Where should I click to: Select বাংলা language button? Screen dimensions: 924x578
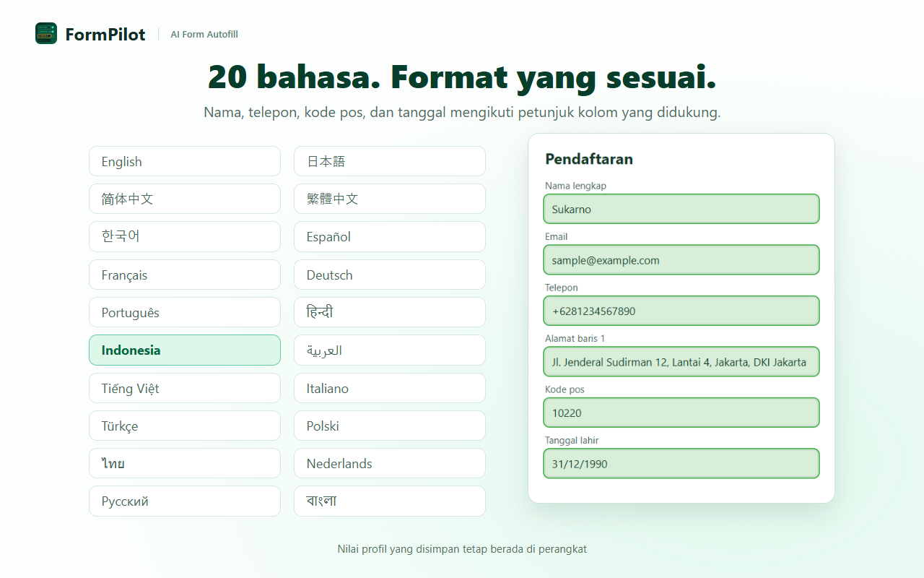click(x=390, y=501)
